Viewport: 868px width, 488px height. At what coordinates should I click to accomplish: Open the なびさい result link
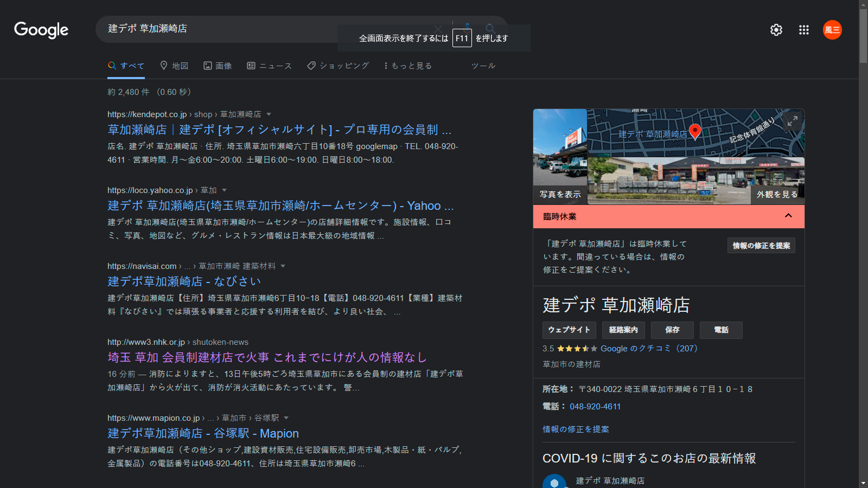pos(184,281)
